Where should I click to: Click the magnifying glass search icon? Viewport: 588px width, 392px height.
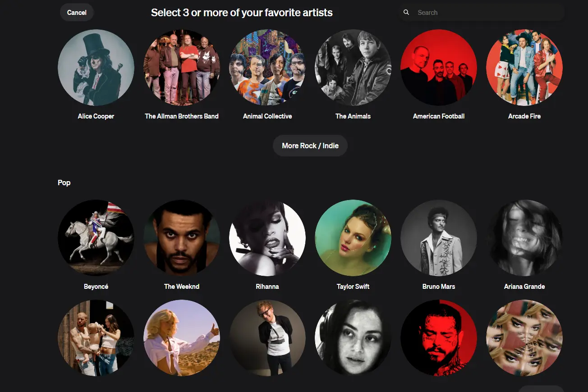pyautogui.click(x=406, y=13)
